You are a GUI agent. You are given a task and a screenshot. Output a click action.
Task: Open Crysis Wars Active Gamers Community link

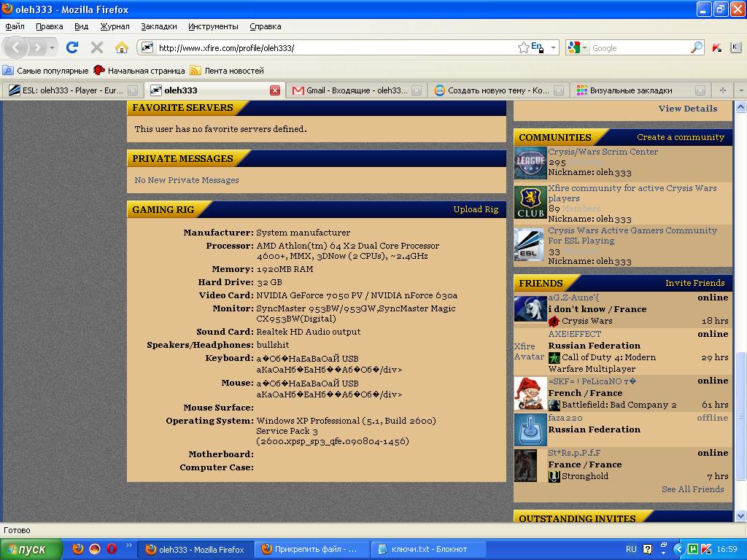[x=632, y=236]
